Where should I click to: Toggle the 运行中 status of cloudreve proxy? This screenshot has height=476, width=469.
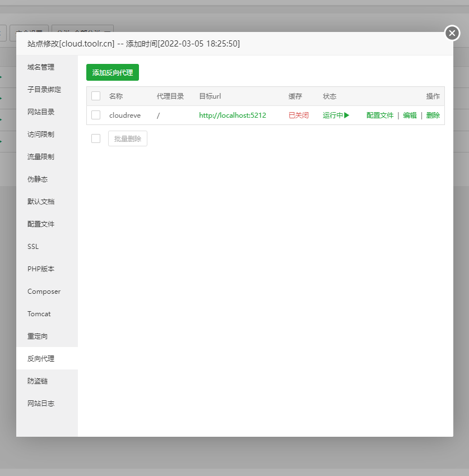[336, 115]
